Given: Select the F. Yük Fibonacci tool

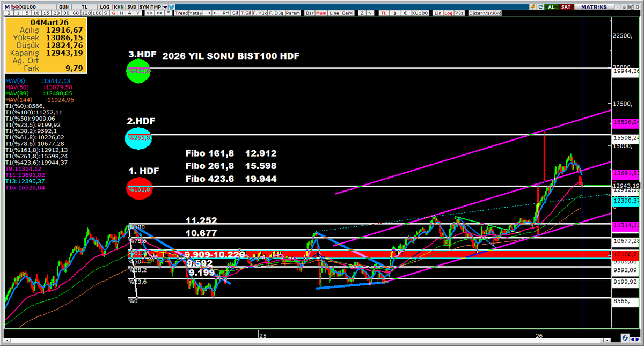Looking at the screenshot, I should tap(259, 13).
